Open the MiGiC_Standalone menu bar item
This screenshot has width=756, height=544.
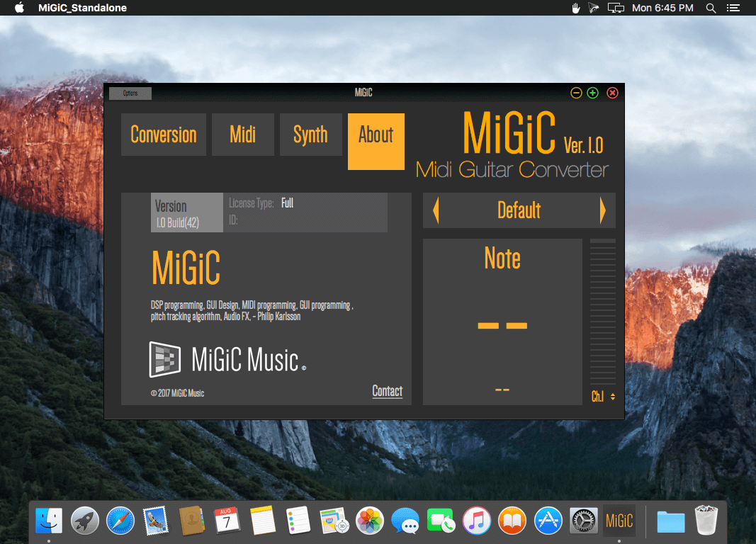click(x=82, y=8)
